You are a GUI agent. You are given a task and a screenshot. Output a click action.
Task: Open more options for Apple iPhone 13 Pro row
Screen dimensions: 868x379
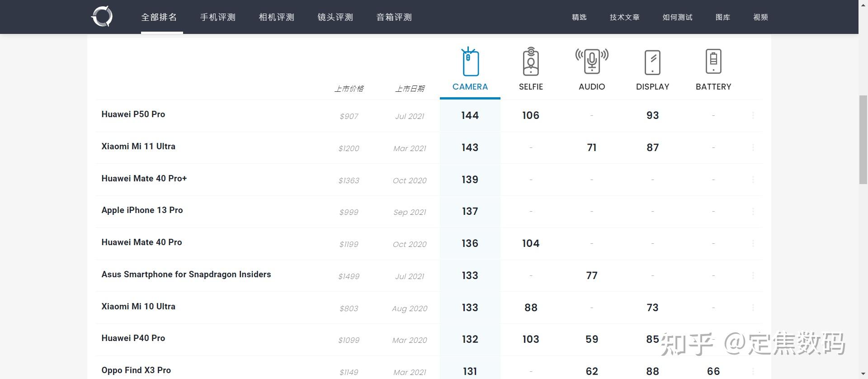click(753, 211)
